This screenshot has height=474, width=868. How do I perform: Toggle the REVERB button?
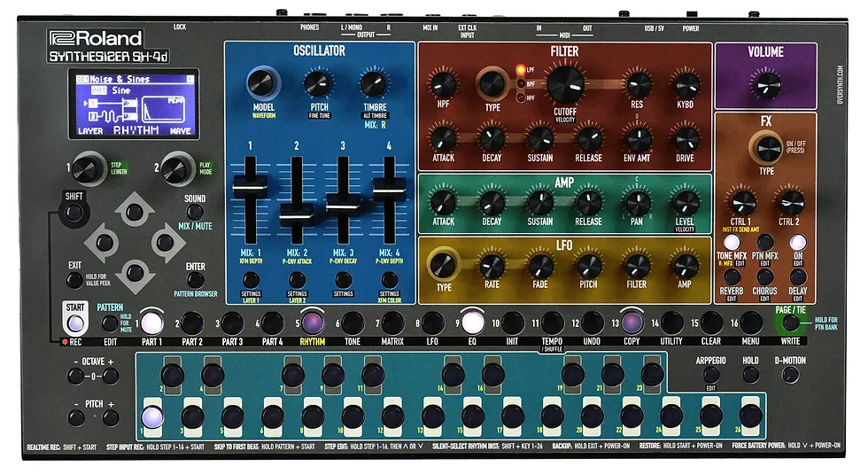(x=732, y=276)
